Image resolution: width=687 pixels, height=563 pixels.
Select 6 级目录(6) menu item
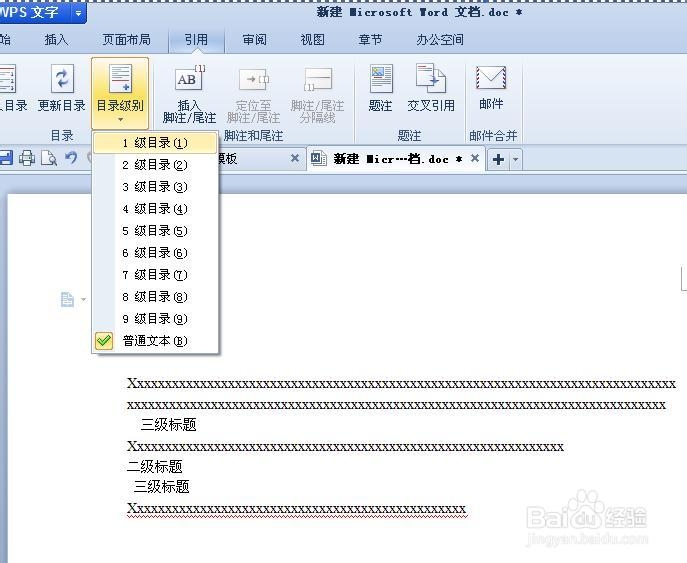pos(155,253)
